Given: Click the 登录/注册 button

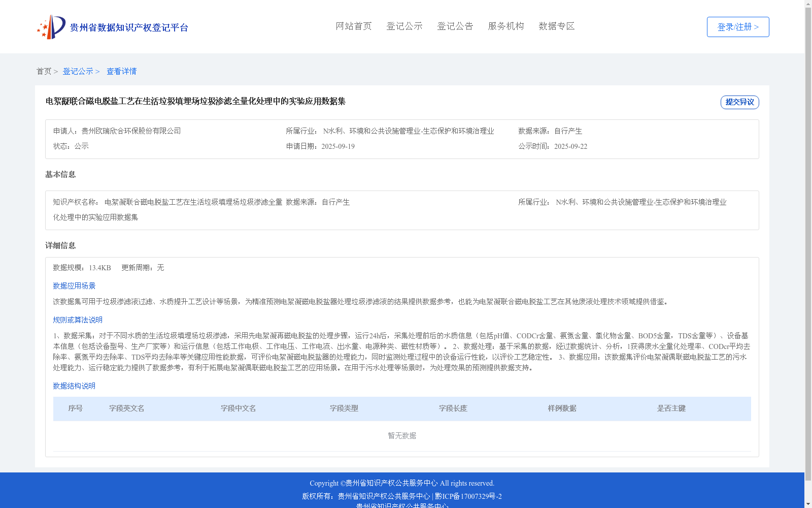Looking at the screenshot, I should pyautogui.click(x=738, y=27).
